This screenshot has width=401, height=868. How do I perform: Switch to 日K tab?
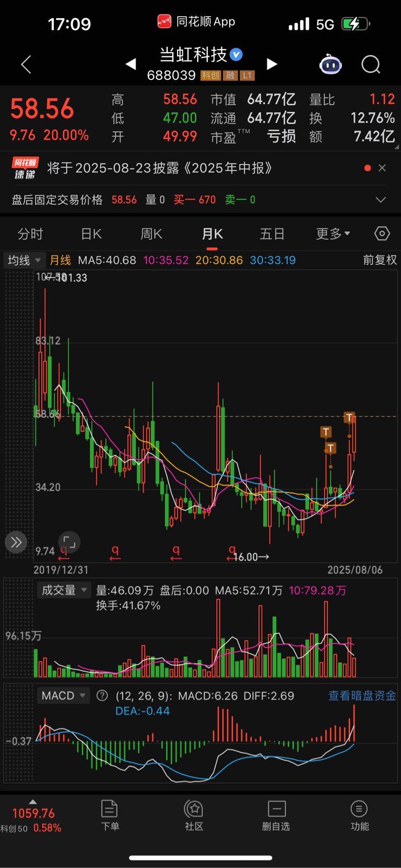(91, 233)
